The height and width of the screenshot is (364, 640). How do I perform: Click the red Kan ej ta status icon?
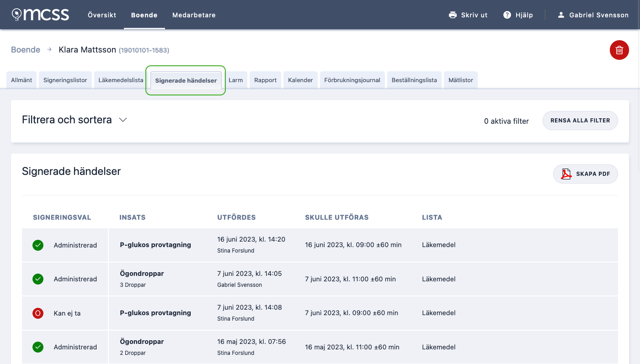click(x=38, y=313)
